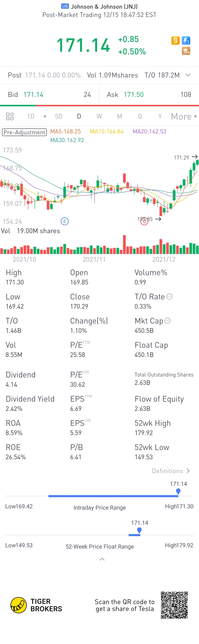
Task: Toggle the Pre-Adjustment price setting
Action: click(24, 132)
